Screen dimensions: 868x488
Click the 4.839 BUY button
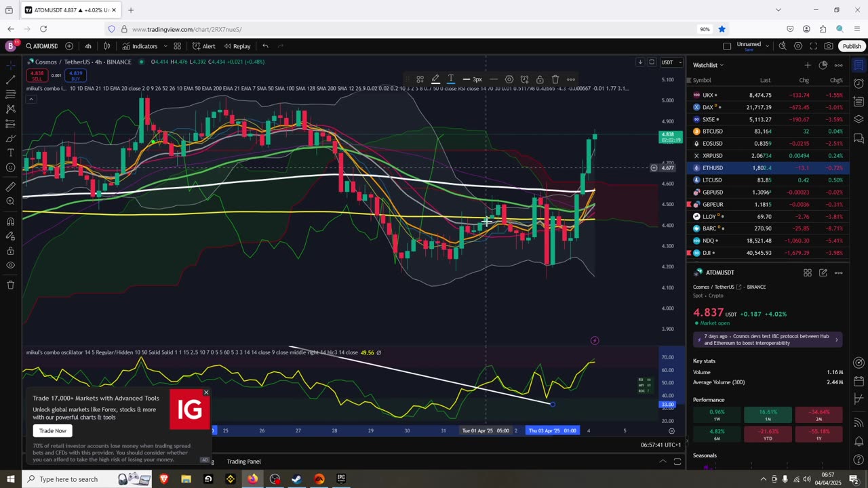[75, 75]
